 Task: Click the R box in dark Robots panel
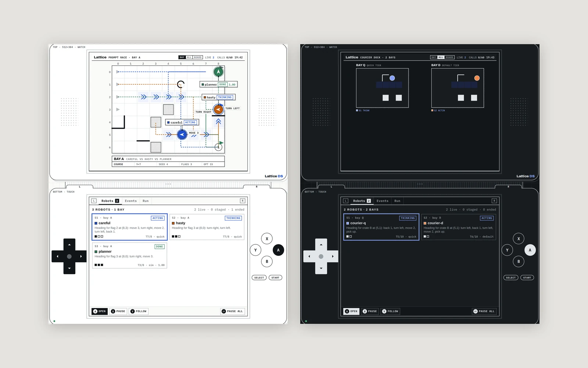(x=494, y=201)
